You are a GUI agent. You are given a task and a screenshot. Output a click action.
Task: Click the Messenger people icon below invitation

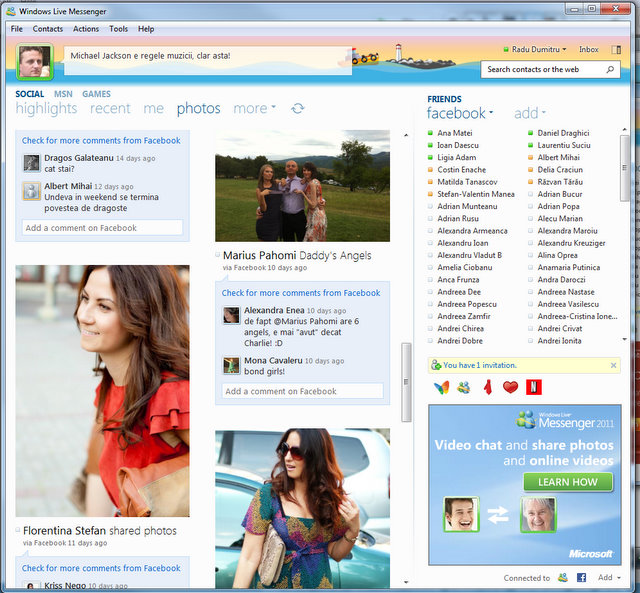pos(464,387)
